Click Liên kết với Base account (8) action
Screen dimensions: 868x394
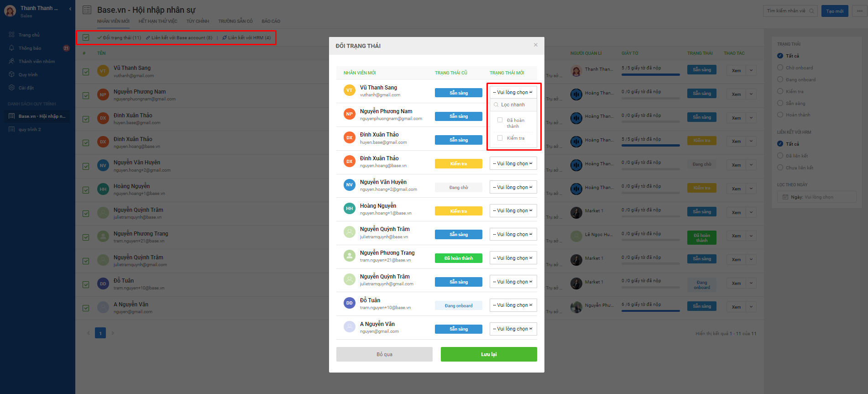[x=179, y=37]
